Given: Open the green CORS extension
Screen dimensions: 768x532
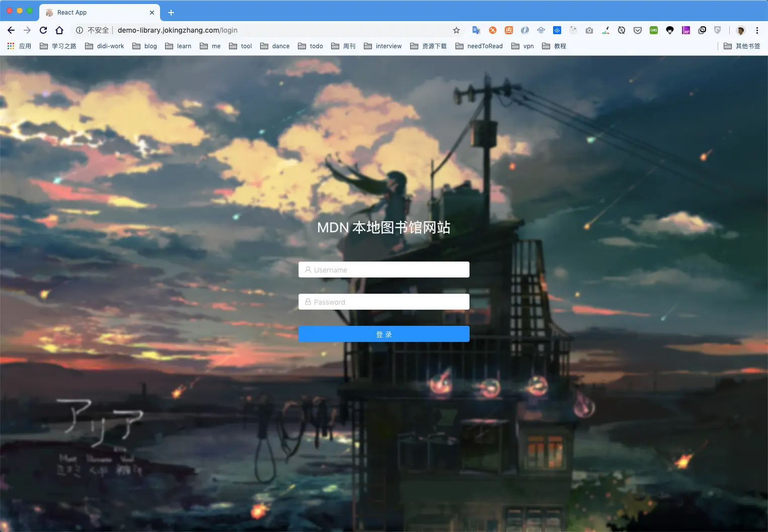Looking at the screenshot, I should point(654,30).
